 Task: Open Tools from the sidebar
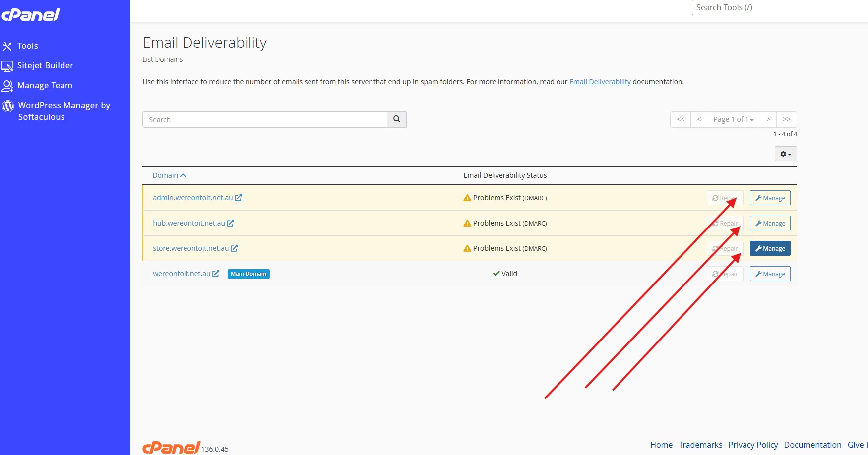[27, 46]
